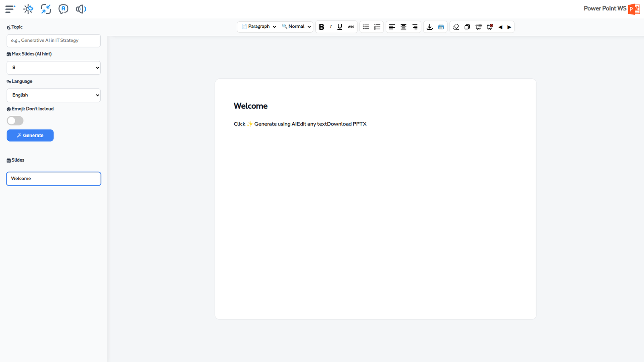Open the Language dropdown showing English

(x=54, y=95)
